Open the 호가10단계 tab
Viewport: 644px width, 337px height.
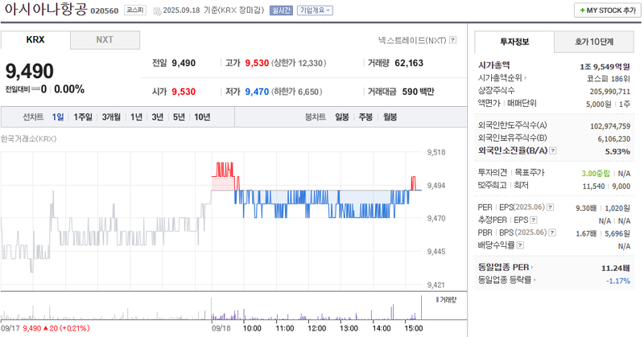pos(594,42)
